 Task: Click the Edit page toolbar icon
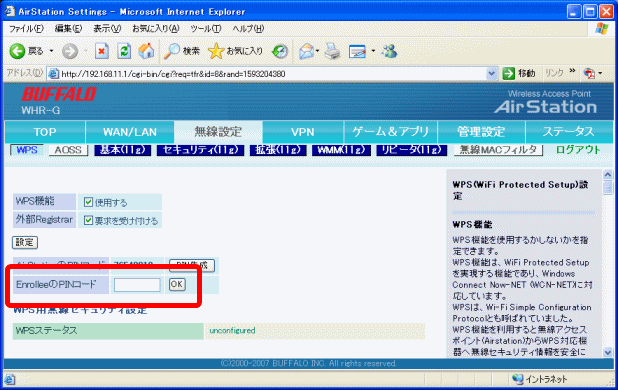[357, 51]
